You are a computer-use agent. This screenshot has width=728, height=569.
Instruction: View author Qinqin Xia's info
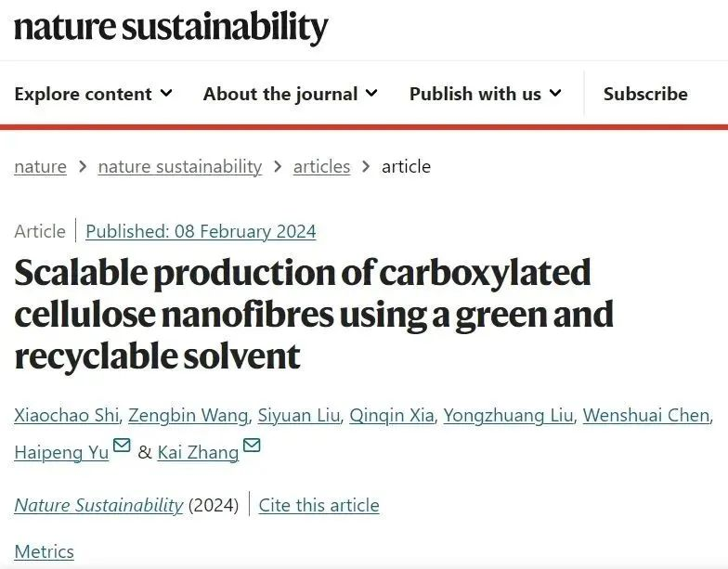[392, 415]
